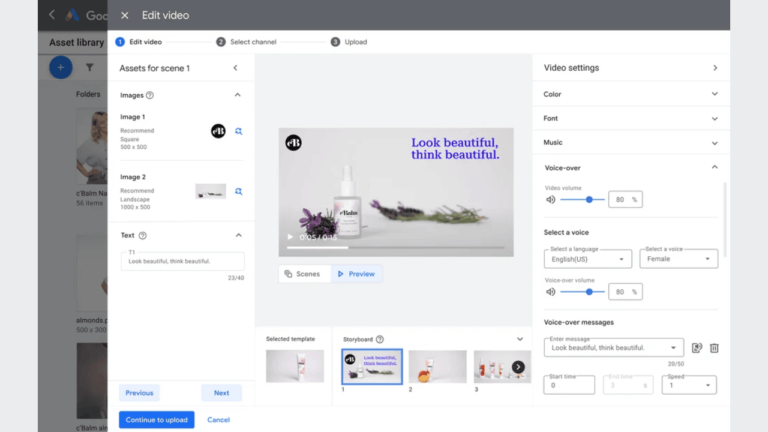
Task: Go to step 3 Upload
Action: 349,42
